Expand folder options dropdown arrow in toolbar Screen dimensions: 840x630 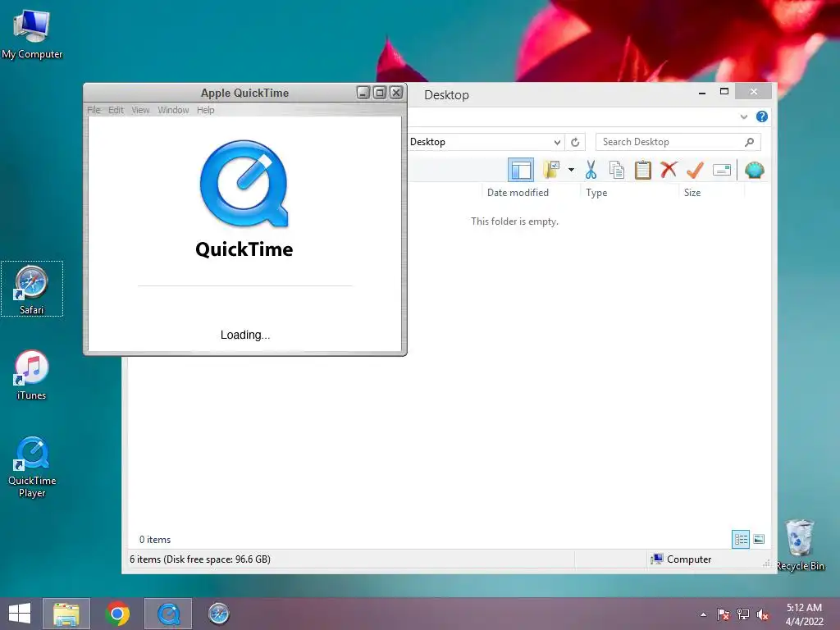coord(572,170)
